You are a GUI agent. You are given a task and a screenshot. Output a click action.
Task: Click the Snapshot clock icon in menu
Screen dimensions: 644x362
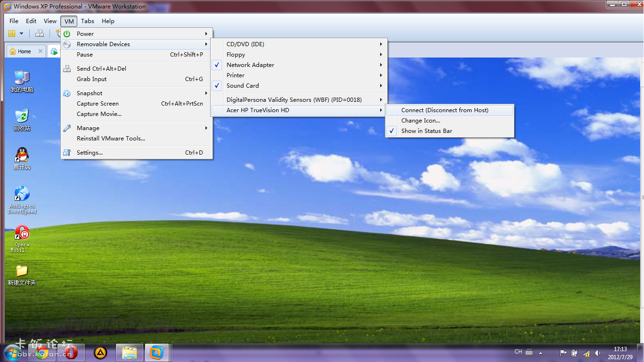click(67, 93)
